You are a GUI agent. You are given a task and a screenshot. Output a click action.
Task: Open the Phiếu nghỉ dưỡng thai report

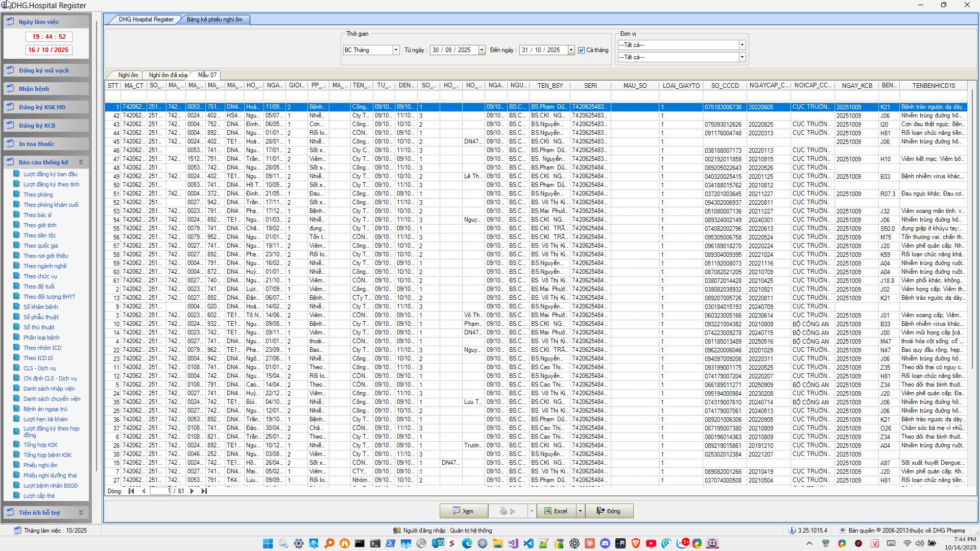pyautogui.click(x=50, y=475)
